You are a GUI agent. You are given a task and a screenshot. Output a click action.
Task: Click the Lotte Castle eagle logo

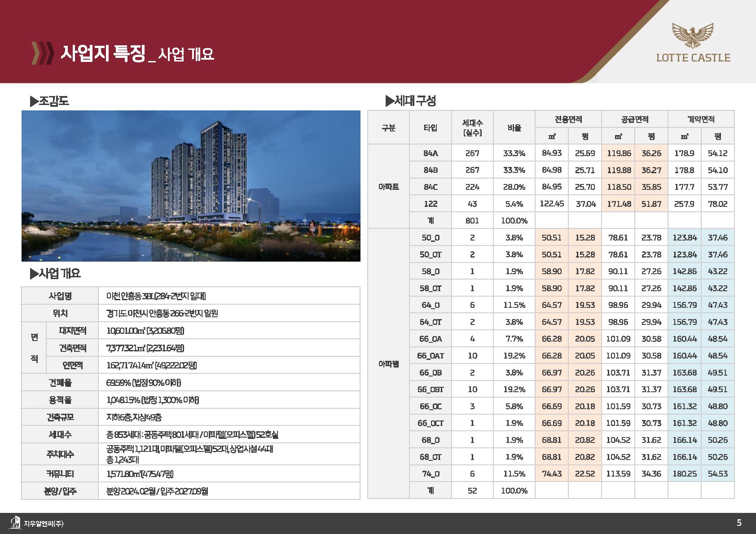coord(693,35)
